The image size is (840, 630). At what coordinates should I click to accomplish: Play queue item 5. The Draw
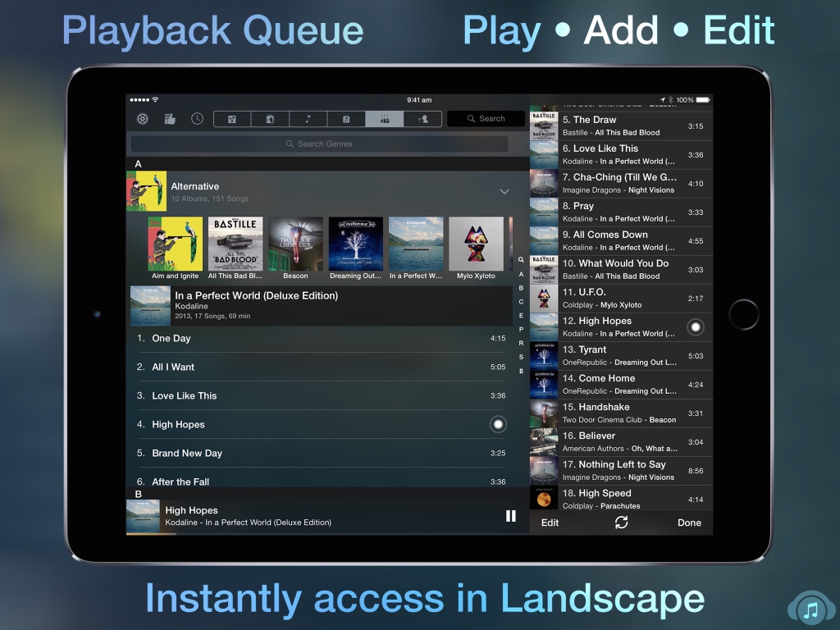622,126
